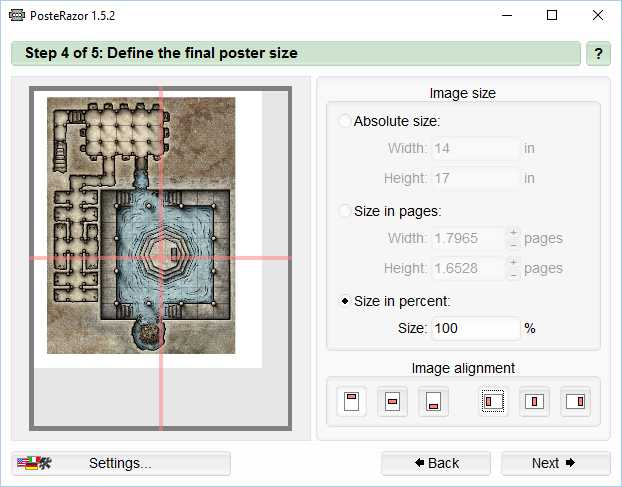Viewport: 622px width, 487px height.
Task: Minimize the PosteRazor window
Action: coord(507,15)
